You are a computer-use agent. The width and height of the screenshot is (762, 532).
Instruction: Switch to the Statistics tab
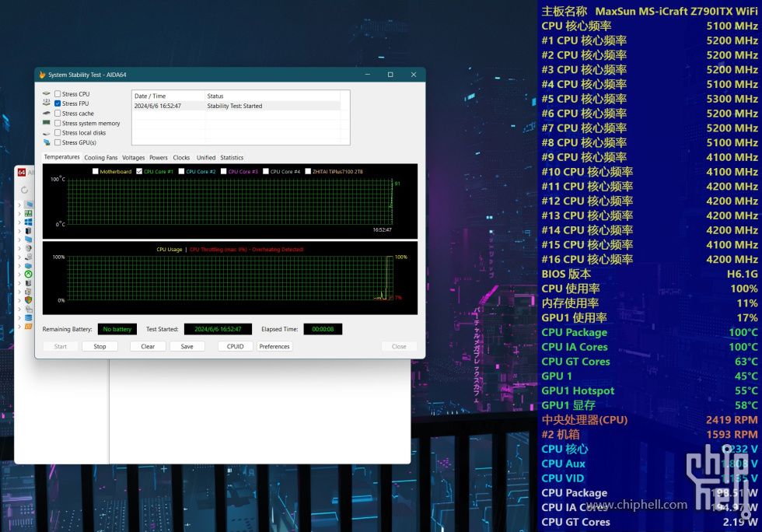coord(232,158)
